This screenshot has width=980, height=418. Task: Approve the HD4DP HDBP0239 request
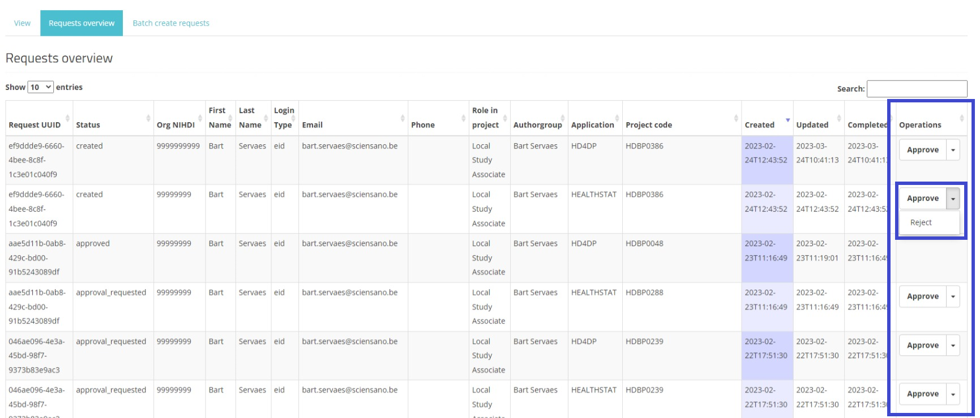922,345
